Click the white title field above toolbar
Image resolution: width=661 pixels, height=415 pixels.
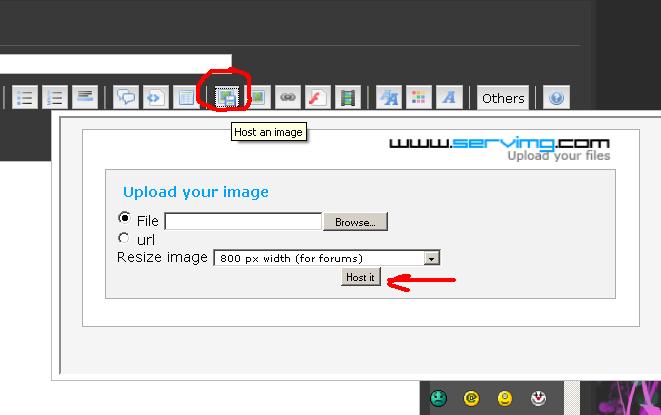(x=116, y=64)
